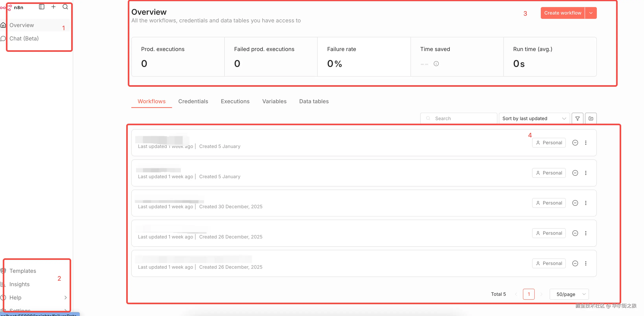Open the workflow filter funnel icon
This screenshot has height=316, width=644.
pos(577,119)
